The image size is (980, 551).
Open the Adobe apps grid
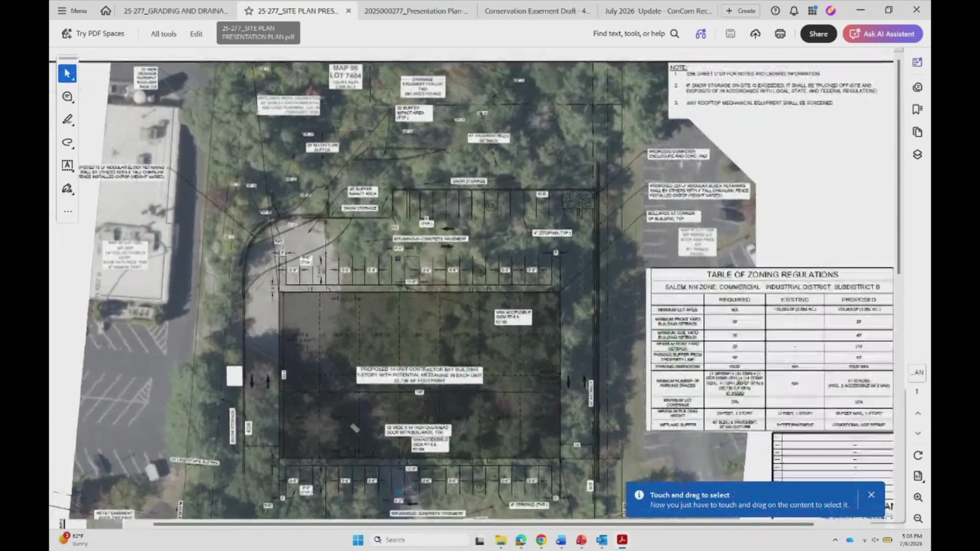coord(812,11)
